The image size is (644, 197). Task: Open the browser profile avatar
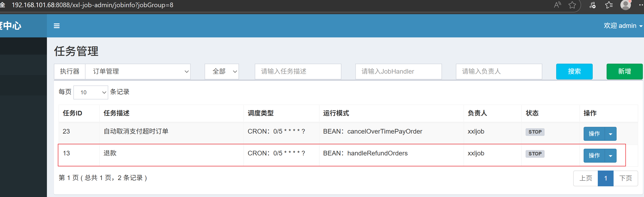pos(626,5)
